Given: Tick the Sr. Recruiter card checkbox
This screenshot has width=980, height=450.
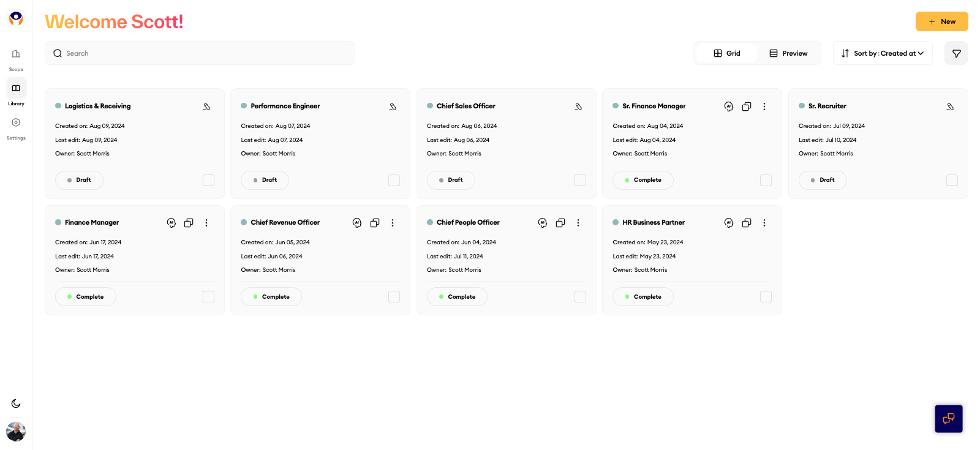Looking at the screenshot, I should tap(952, 180).
